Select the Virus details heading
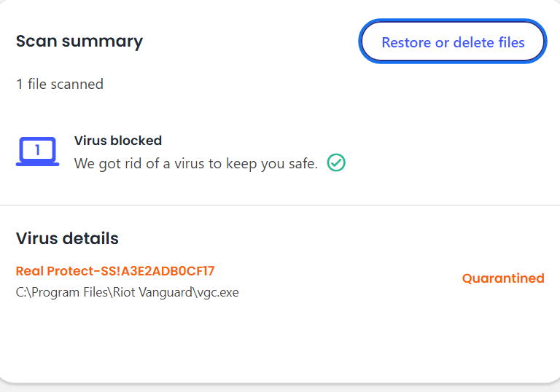 [x=67, y=238]
